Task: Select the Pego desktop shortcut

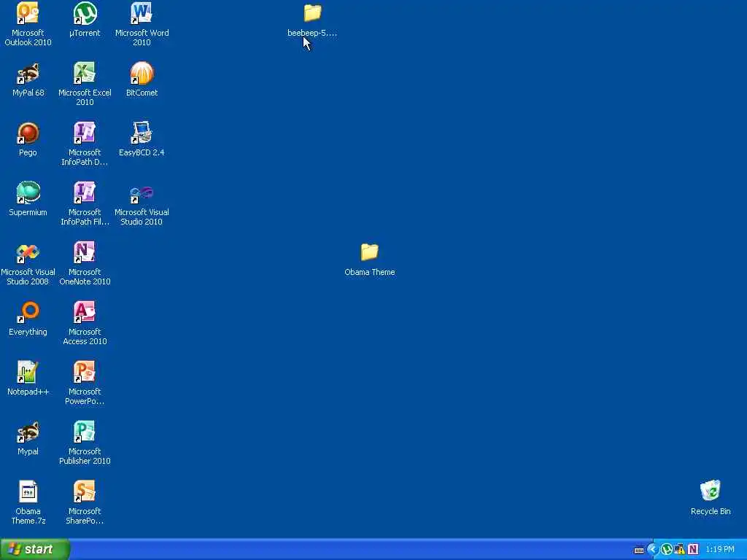Action: (x=28, y=139)
